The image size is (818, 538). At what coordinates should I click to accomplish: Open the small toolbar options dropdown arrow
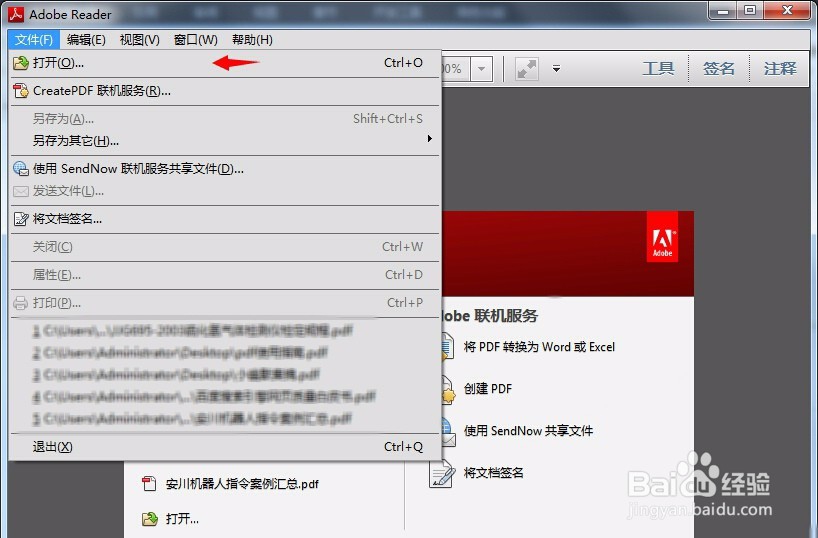coord(557,69)
